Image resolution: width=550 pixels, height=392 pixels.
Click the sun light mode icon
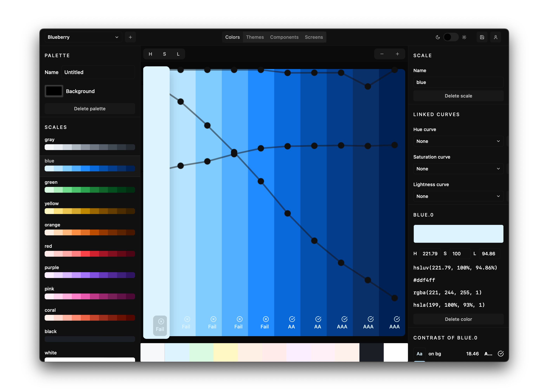pos(464,37)
